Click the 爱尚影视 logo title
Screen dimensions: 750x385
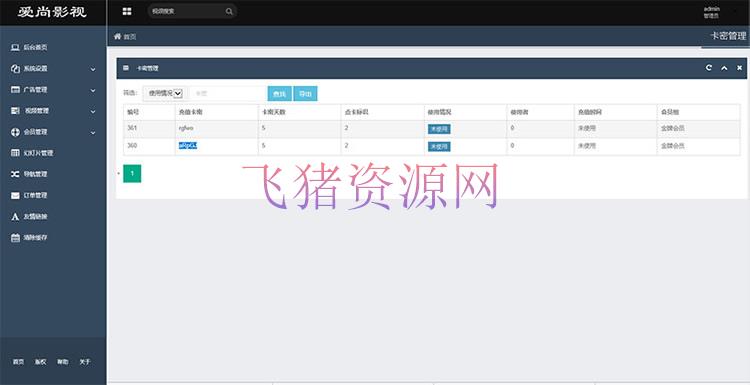pyautogui.click(x=53, y=12)
